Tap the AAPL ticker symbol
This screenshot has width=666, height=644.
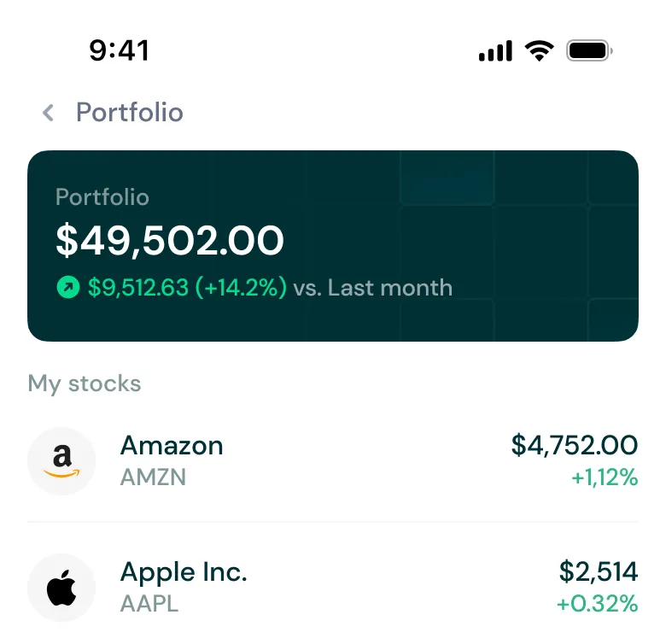[x=149, y=604]
